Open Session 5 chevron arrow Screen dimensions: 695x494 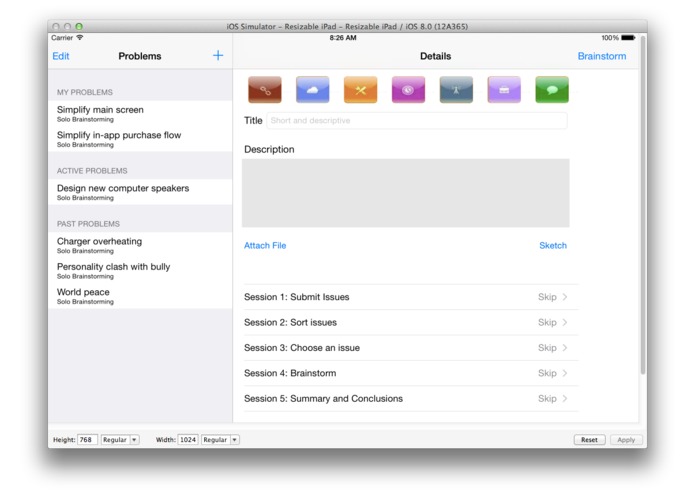pos(565,398)
